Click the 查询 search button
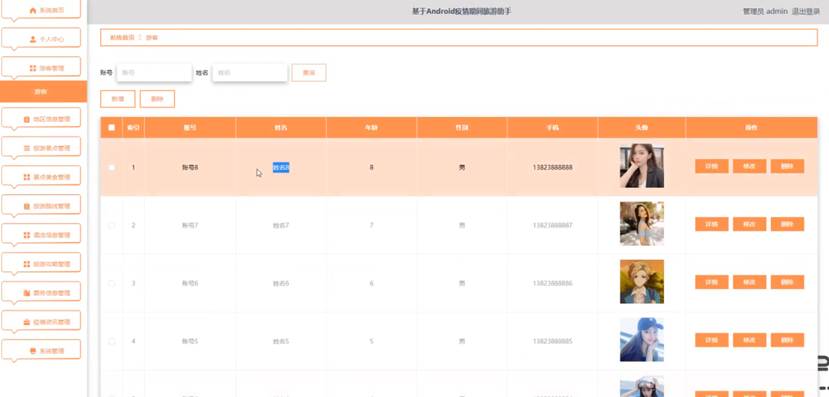Image resolution: width=829 pixels, height=397 pixels. pyautogui.click(x=309, y=73)
